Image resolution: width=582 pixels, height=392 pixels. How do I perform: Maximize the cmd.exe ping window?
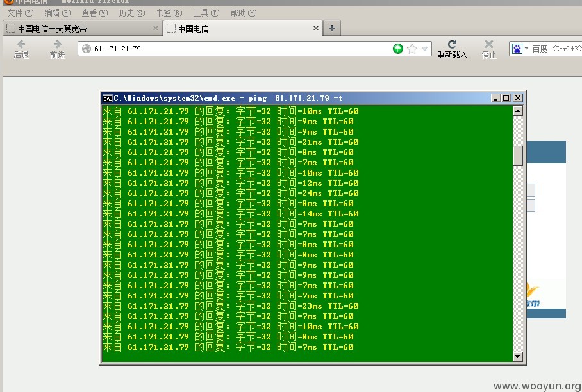(x=506, y=98)
